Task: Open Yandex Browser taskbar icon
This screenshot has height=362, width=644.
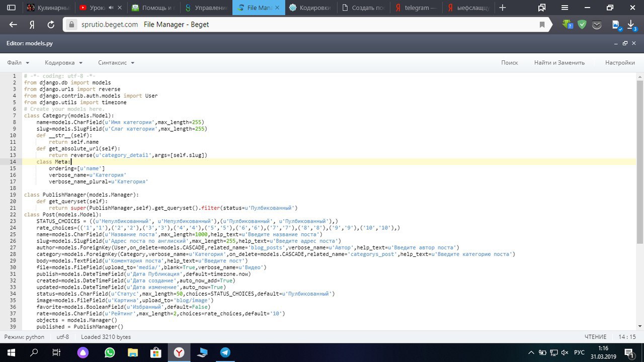Action: (x=179, y=352)
